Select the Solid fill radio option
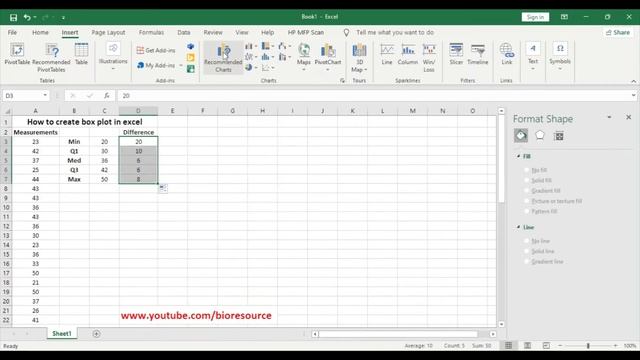Screen dimensions: 640x360 click(527, 180)
